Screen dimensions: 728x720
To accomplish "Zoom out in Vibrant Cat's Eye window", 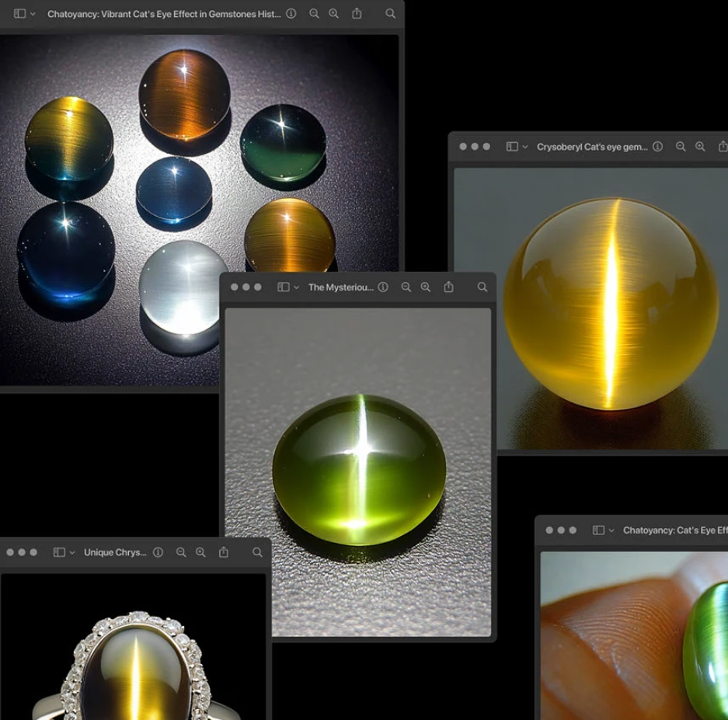I will [315, 13].
